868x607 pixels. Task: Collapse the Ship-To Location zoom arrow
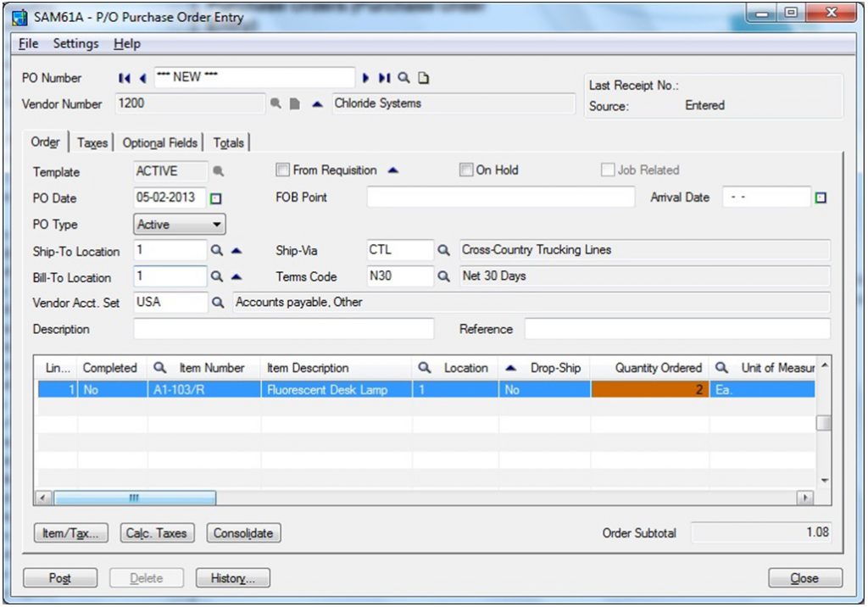236,250
